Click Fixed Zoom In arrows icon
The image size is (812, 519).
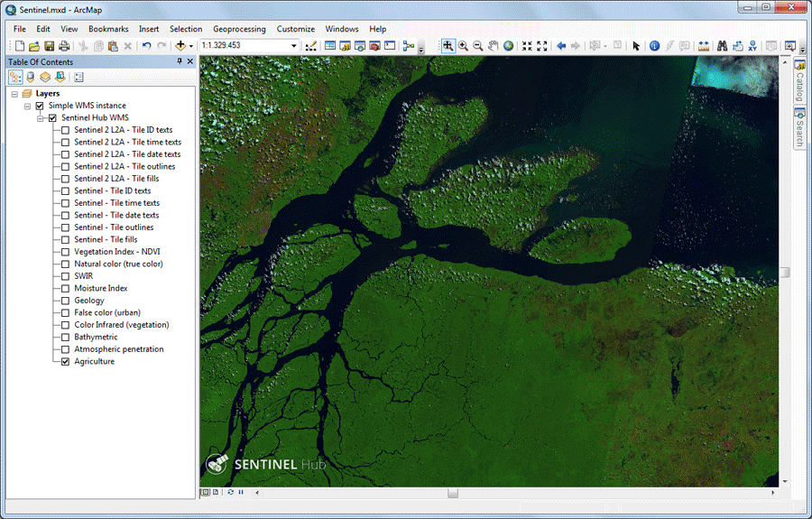point(527,45)
